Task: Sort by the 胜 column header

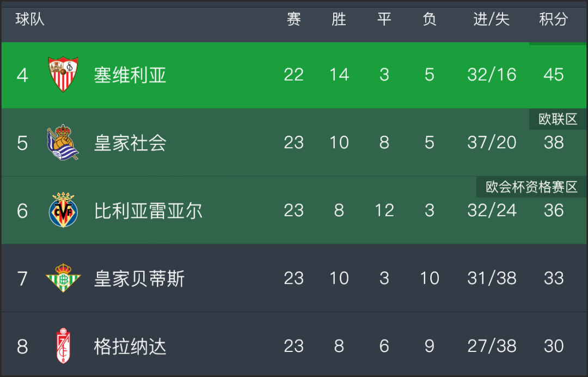Action: click(339, 19)
